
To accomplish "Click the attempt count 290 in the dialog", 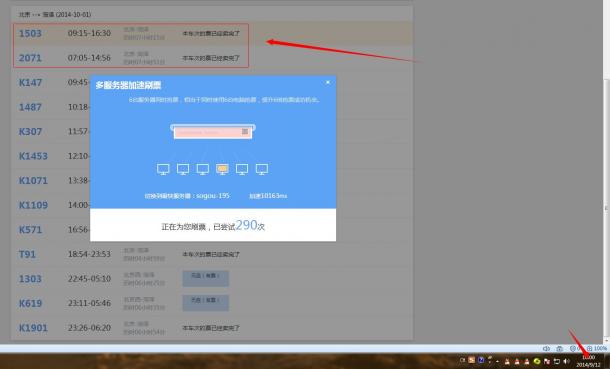I will 246,225.
